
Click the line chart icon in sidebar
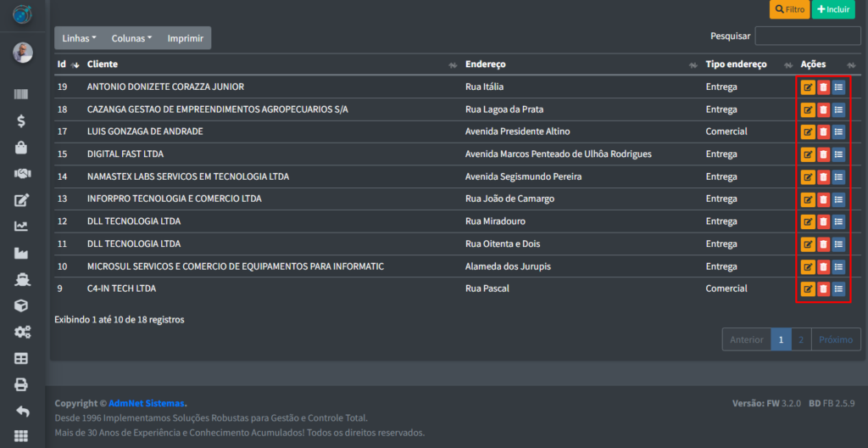tap(22, 227)
